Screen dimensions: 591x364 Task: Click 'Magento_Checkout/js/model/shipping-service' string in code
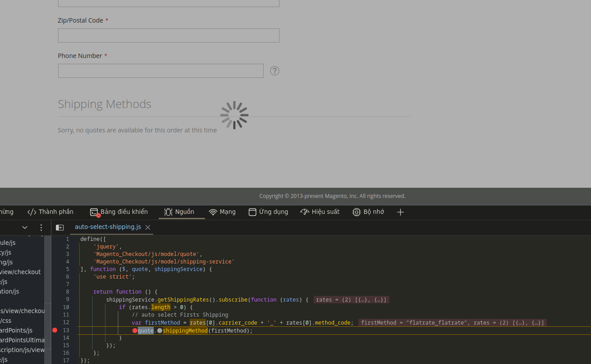click(164, 262)
